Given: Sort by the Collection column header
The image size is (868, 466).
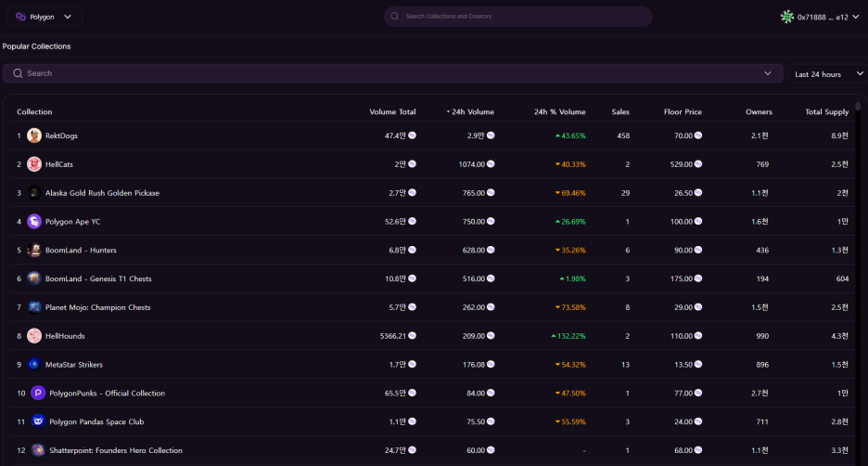Looking at the screenshot, I should (x=34, y=112).
